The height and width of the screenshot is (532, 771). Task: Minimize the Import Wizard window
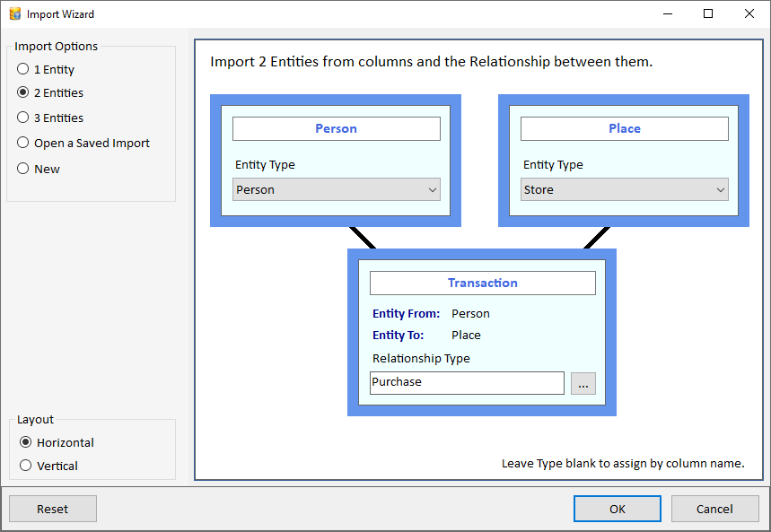(668, 13)
